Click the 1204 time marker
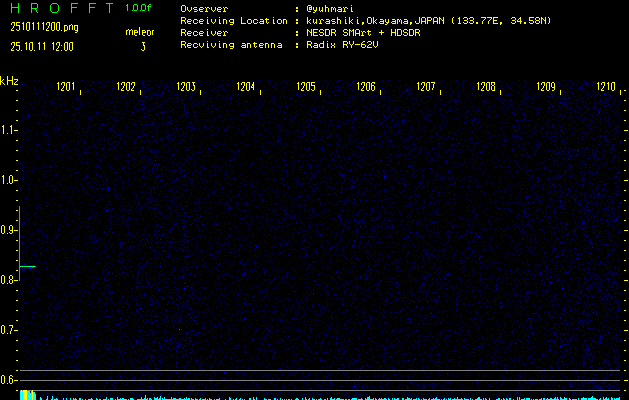 246,87
